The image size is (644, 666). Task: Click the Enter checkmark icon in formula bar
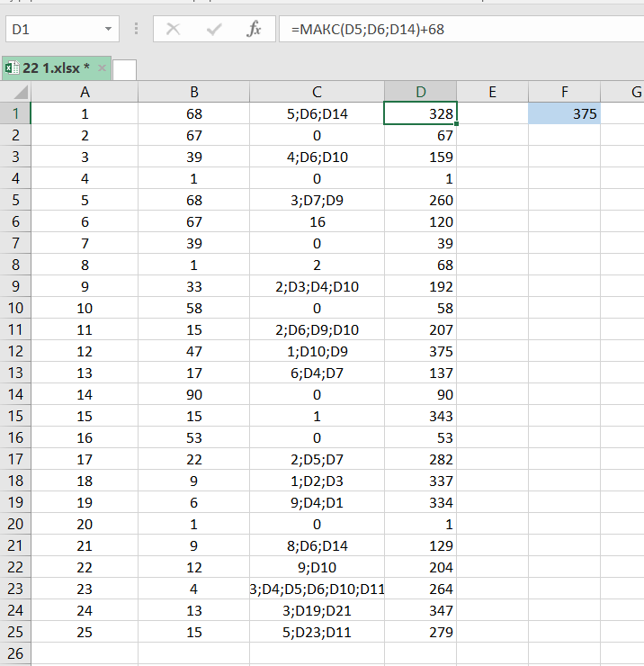(214, 30)
